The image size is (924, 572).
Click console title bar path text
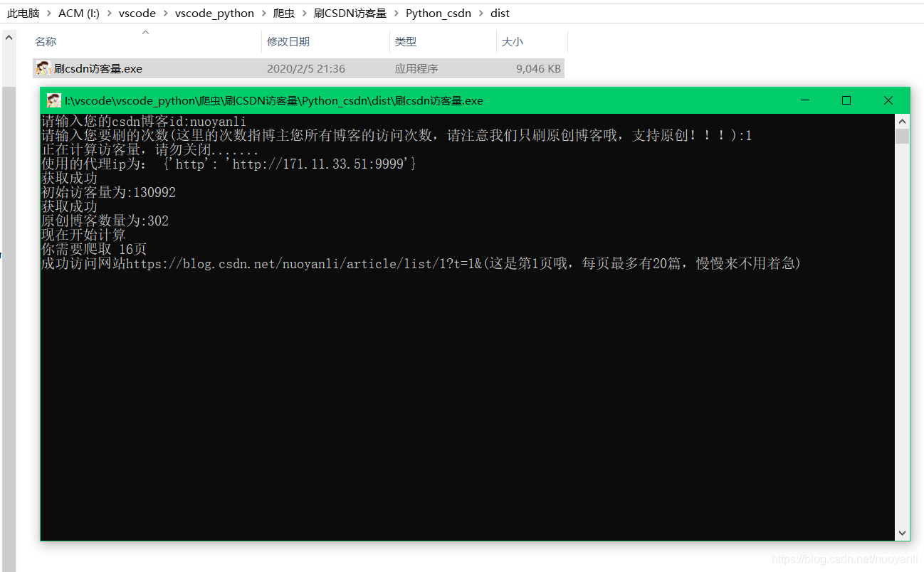(273, 100)
